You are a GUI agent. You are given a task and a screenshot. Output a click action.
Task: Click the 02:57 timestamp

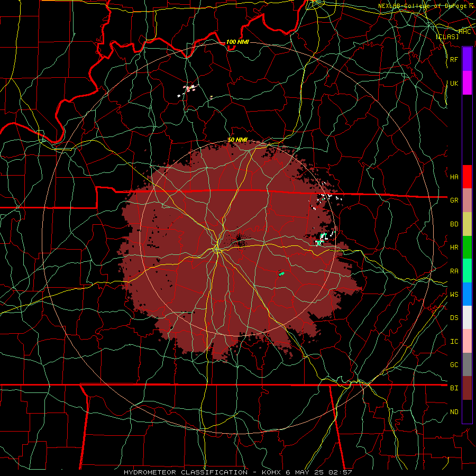pos(340,472)
